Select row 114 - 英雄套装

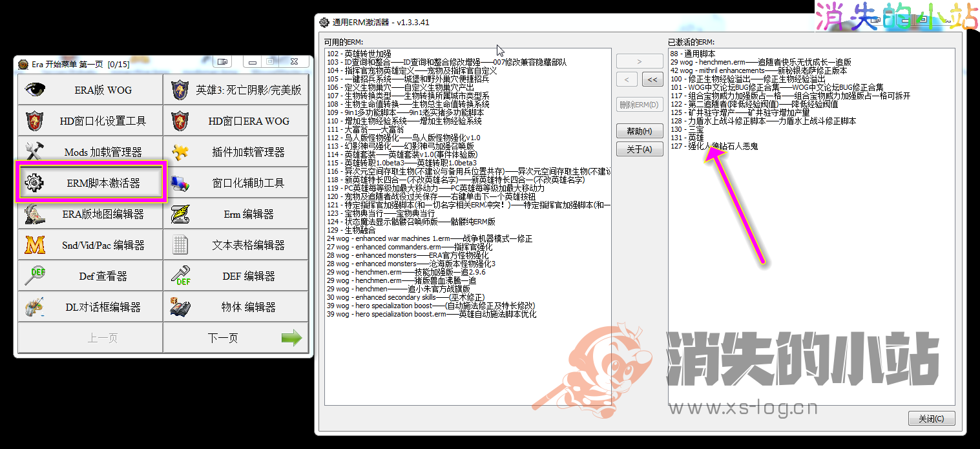click(x=468, y=154)
